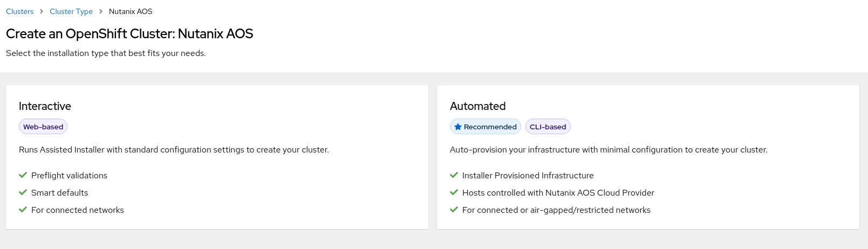Select the Nutanix AOS breadcrumb item

131,11
